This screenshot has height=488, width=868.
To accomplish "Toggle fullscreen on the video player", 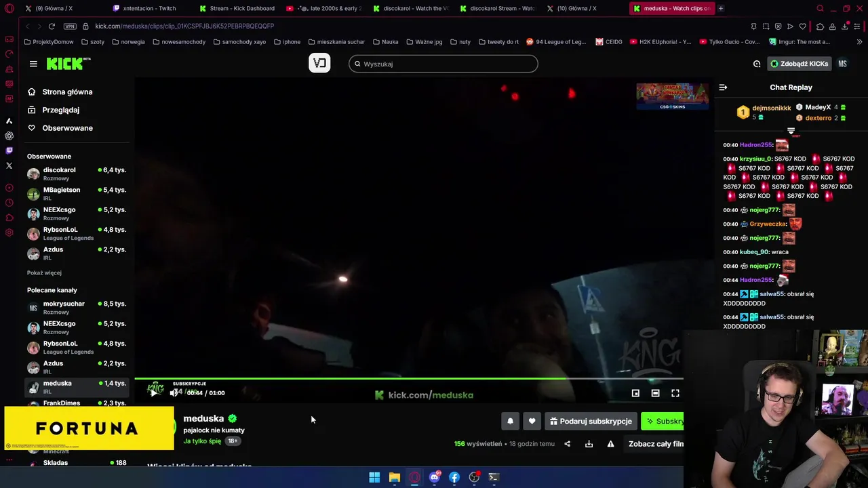I will [x=675, y=393].
